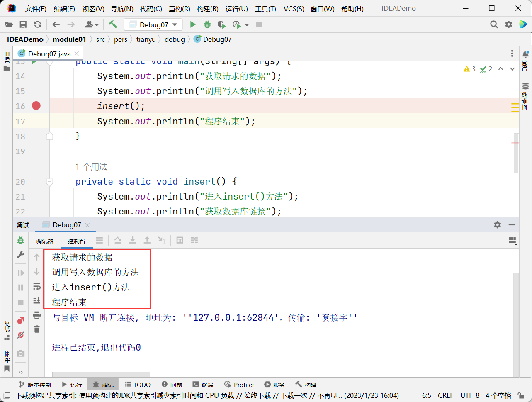Move up the stack trace in the console

(37, 257)
